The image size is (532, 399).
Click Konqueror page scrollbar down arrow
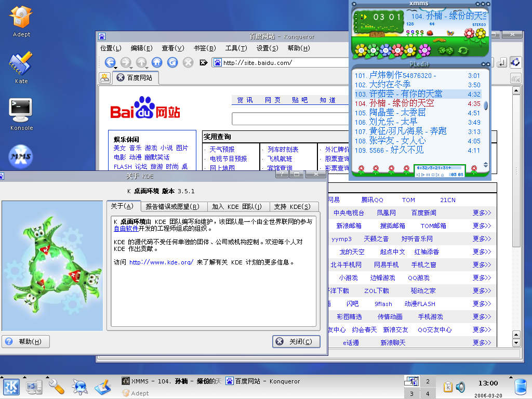[x=516, y=343]
